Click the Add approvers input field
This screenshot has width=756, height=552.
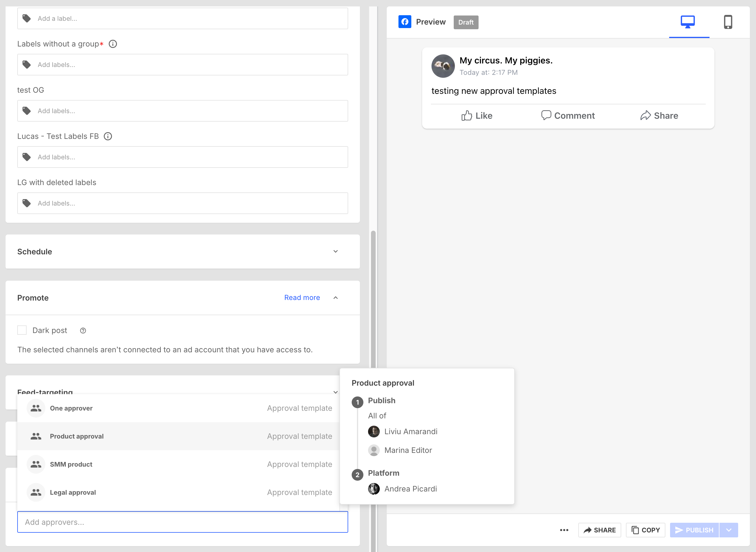(182, 522)
